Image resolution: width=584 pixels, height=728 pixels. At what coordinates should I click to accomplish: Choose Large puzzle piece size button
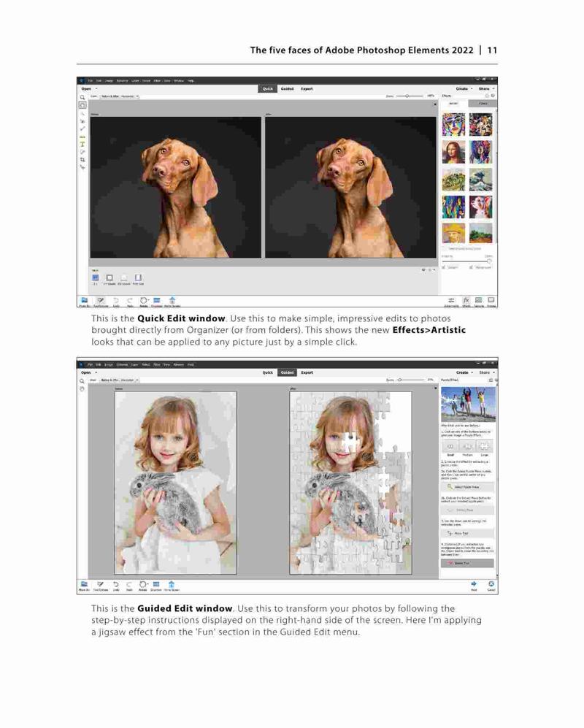pos(484,446)
